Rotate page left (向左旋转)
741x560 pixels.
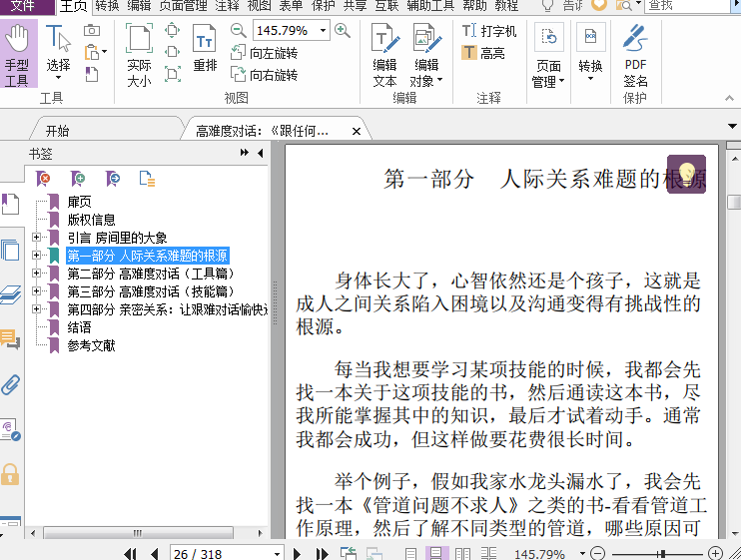click(x=264, y=53)
